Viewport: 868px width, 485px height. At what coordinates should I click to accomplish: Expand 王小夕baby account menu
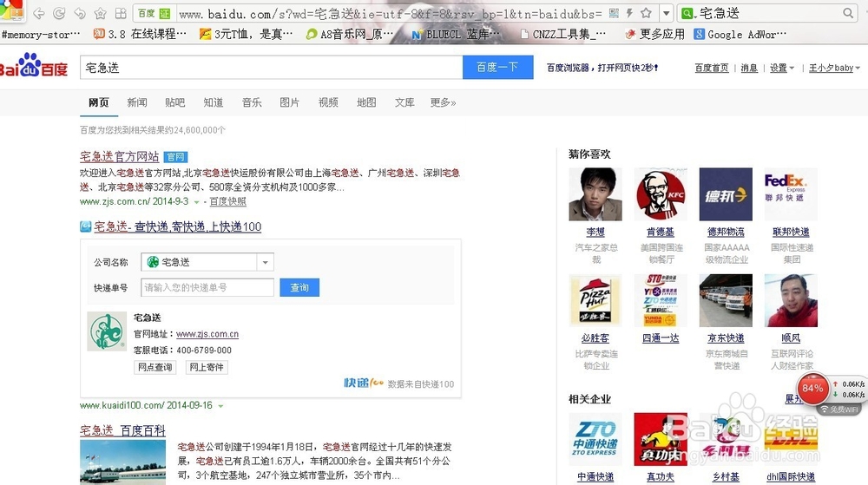click(x=834, y=68)
